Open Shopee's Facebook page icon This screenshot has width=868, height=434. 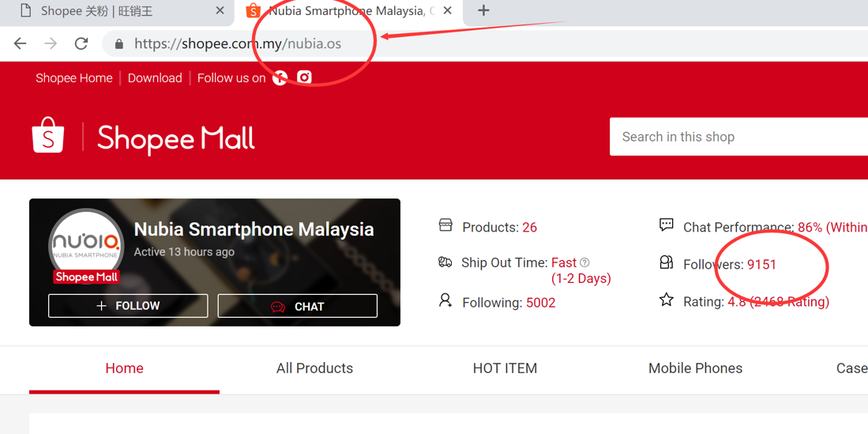[x=280, y=78]
